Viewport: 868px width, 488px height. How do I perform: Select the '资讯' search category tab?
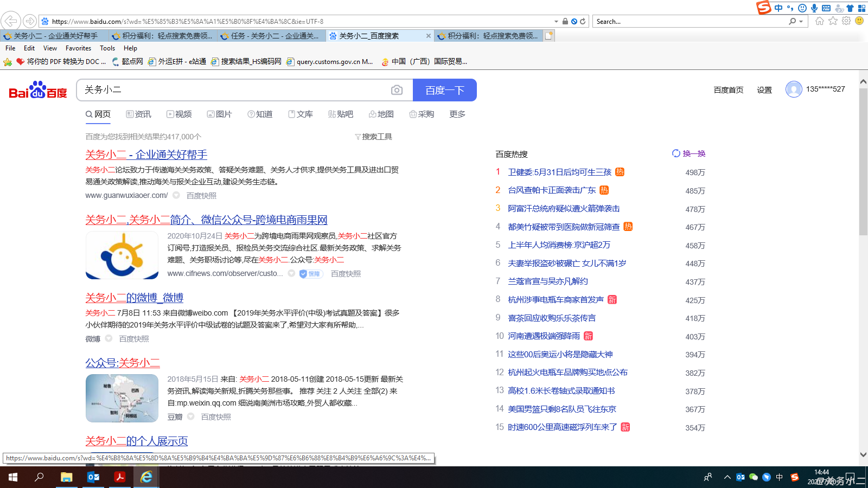138,114
